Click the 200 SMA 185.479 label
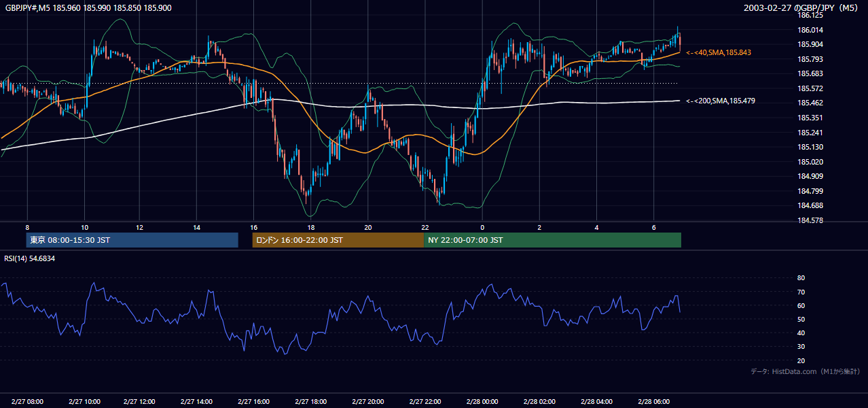Viewport: 868px width, 408px height. 720,101
